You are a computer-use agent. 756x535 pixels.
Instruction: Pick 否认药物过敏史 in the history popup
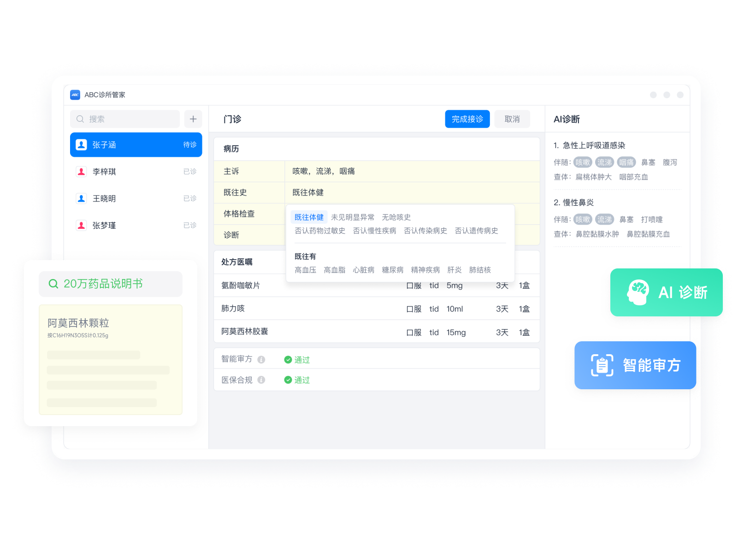click(320, 231)
